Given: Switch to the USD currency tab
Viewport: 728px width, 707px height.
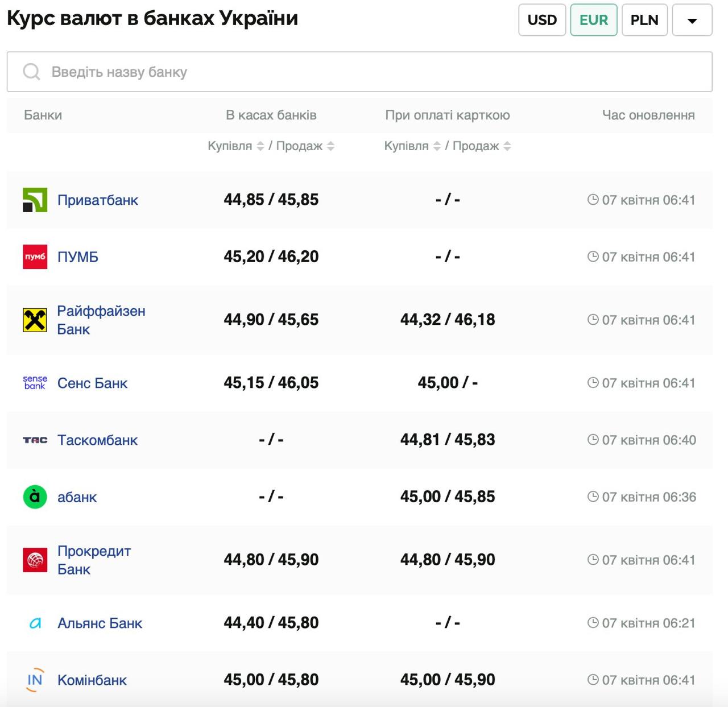Looking at the screenshot, I should (542, 20).
